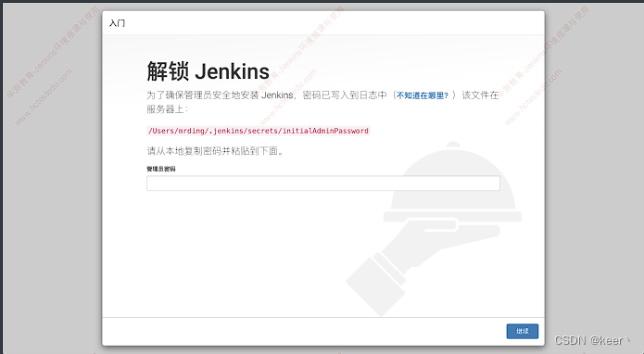The image size is (644, 354).
Task: Click the 入门 dialog title
Action: (117, 23)
